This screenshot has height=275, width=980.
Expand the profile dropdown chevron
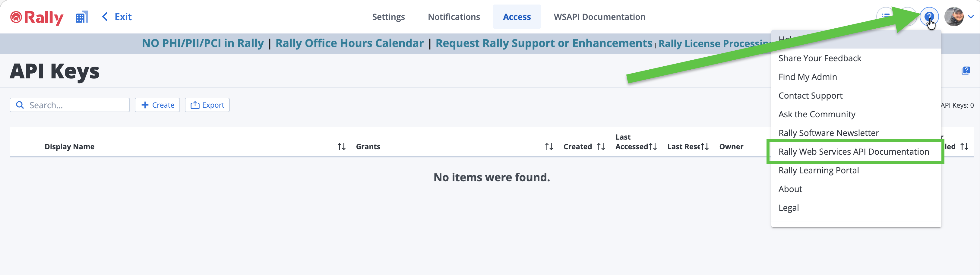[970, 17]
